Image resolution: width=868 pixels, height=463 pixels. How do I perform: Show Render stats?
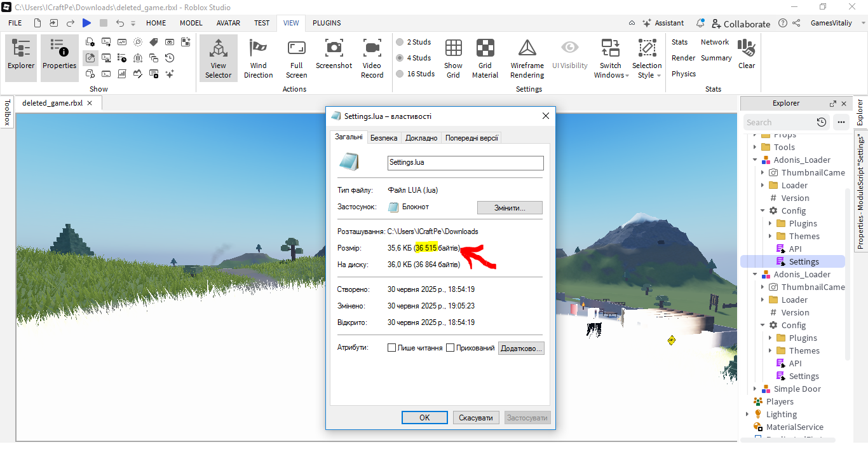coord(684,58)
